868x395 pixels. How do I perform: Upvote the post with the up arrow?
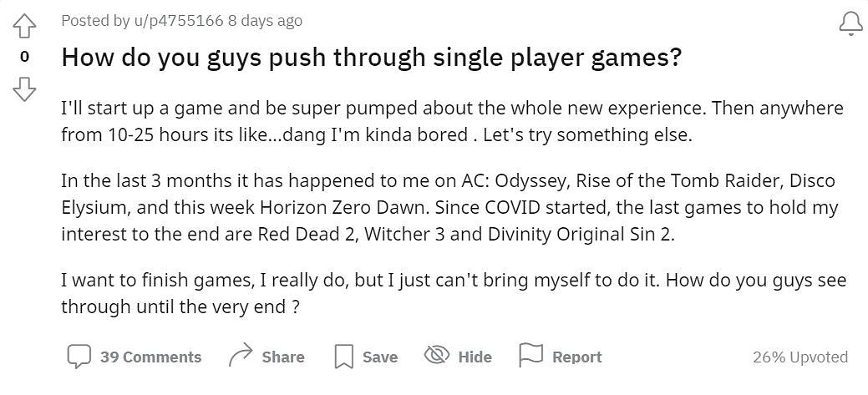click(25, 27)
